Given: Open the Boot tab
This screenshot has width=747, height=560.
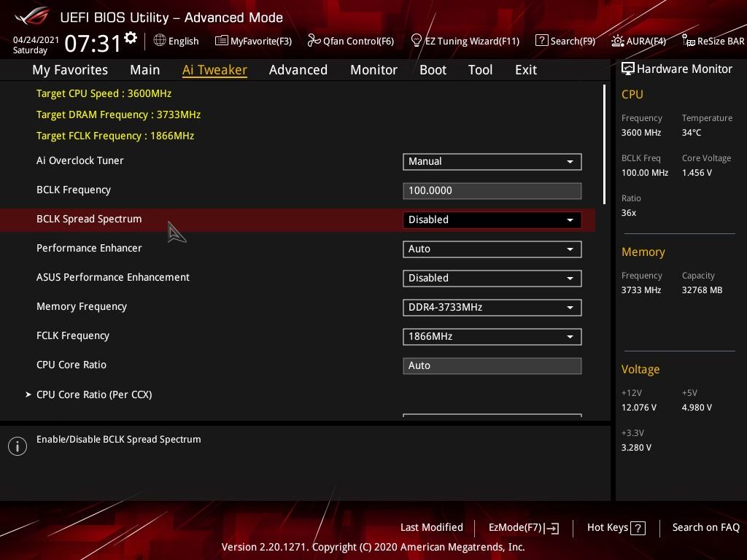Looking at the screenshot, I should coord(433,70).
